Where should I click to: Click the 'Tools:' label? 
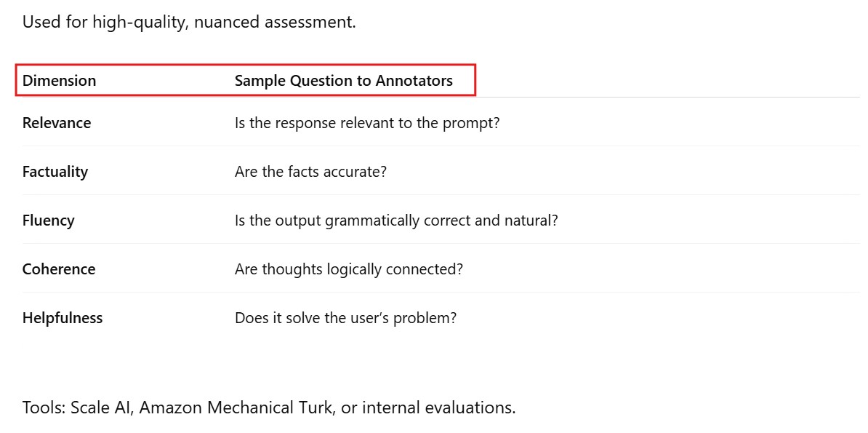pyautogui.click(x=44, y=408)
